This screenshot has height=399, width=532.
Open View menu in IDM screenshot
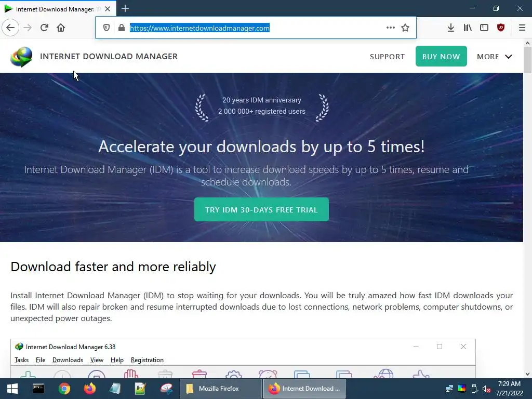(97, 360)
